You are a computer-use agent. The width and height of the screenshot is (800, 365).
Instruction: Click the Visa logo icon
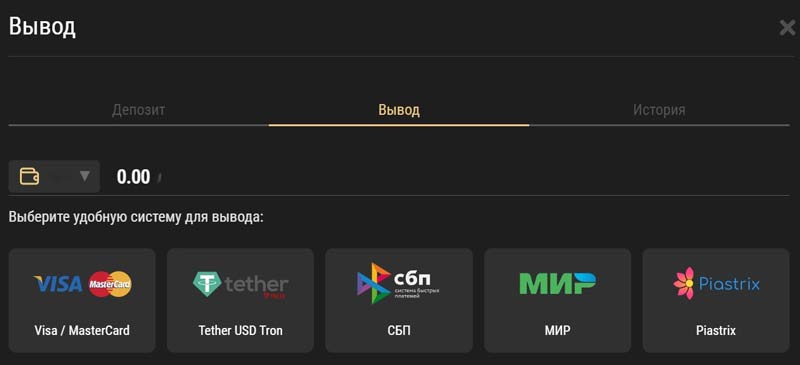(58, 284)
